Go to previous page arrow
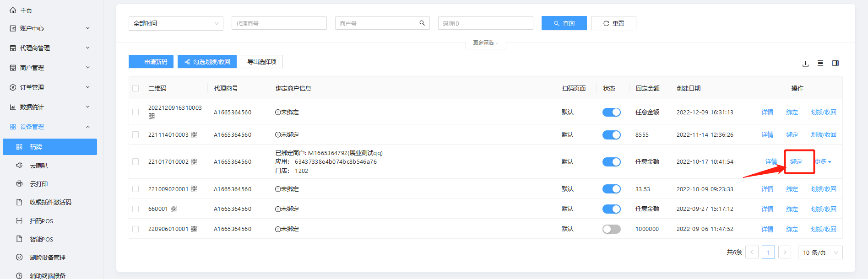Viewport: 868px width, 279px height. (x=752, y=252)
